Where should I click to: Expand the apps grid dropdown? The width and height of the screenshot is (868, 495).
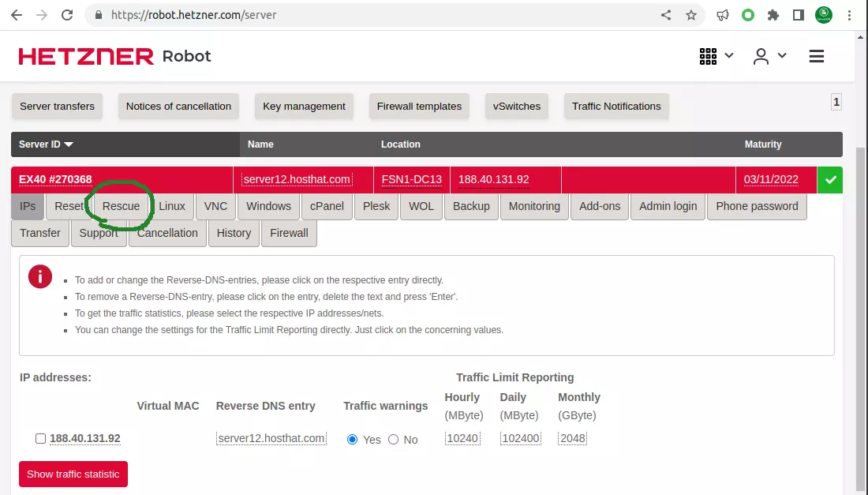point(716,56)
